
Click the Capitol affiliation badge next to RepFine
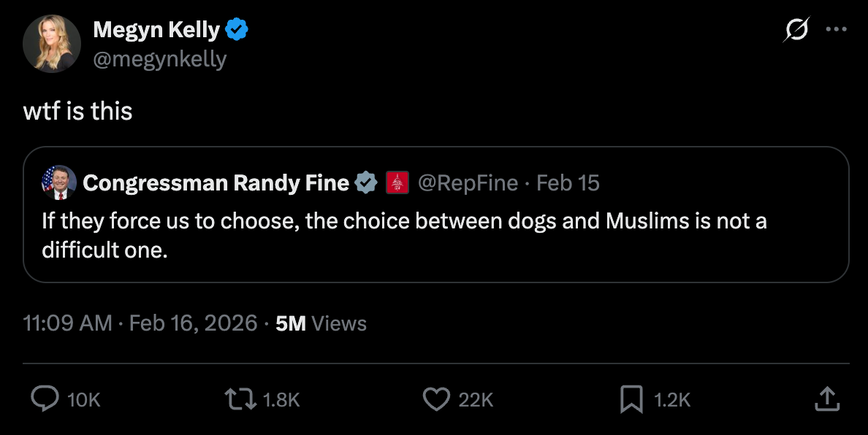[x=396, y=183]
